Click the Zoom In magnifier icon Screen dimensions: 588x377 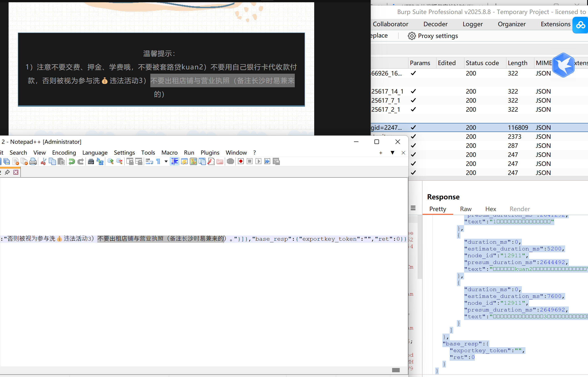coord(111,162)
